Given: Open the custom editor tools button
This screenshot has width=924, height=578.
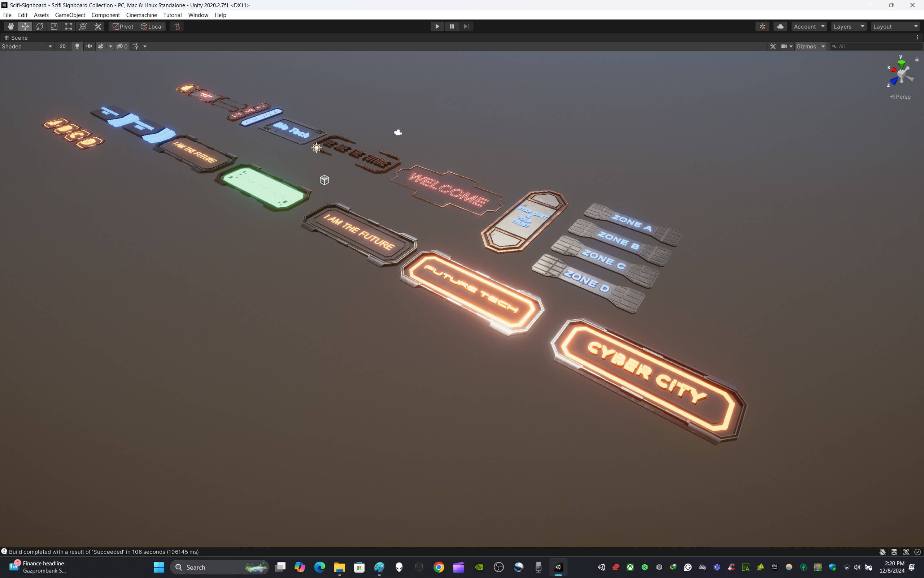Looking at the screenshot, I should [x=98, y=26].
